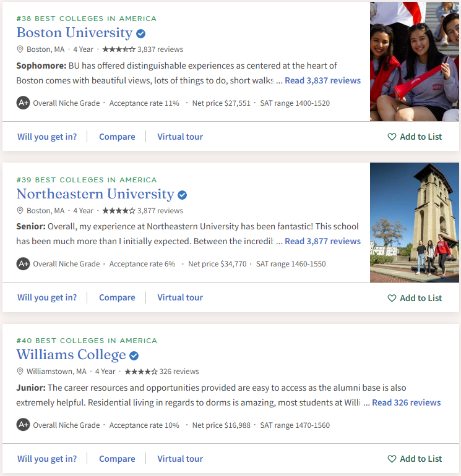Read 3,837 reviews for Boston University

click(322, 80)
